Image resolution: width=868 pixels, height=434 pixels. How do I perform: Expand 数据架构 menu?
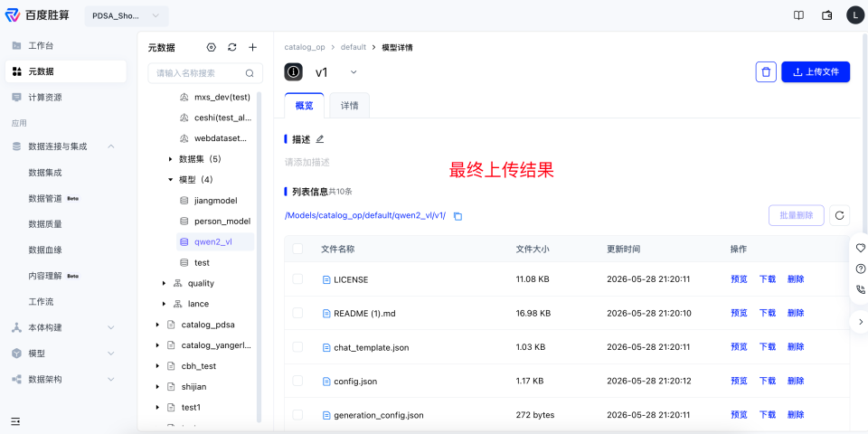110,379
